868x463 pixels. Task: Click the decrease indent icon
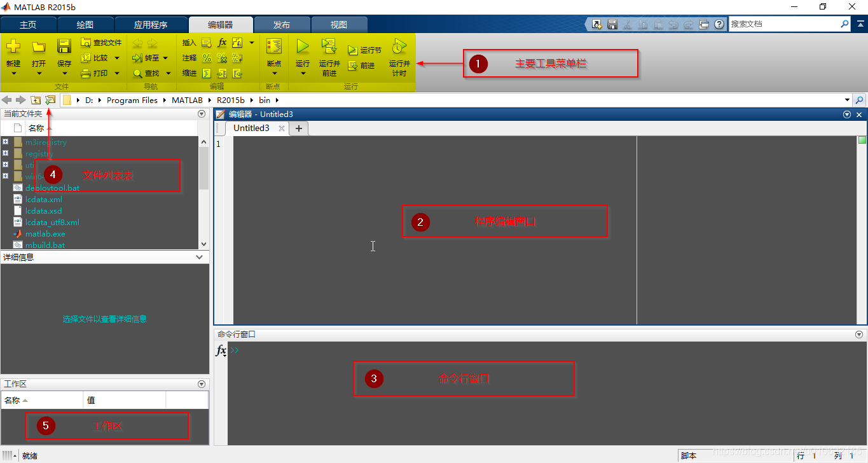(x=237, y=73)
